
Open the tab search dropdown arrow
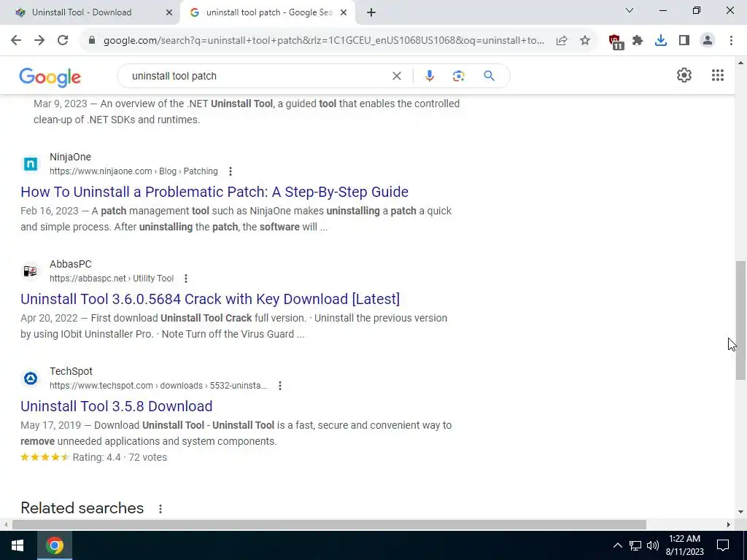[630, 10]
